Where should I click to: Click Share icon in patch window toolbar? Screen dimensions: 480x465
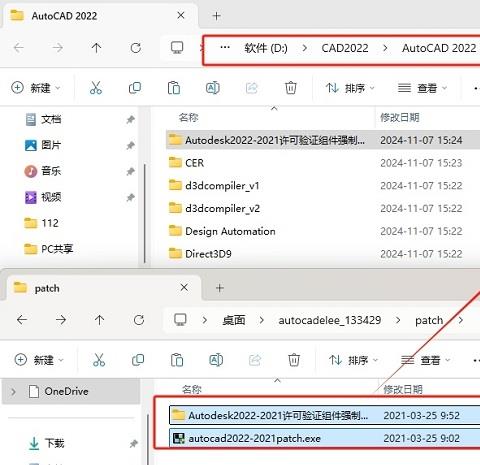(255, 360)
